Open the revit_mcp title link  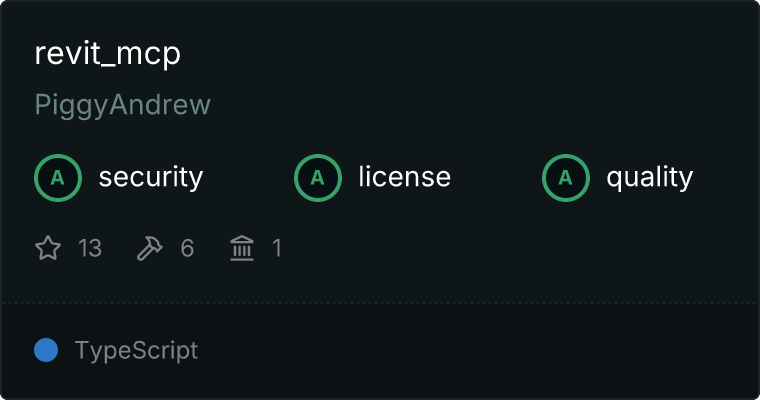108,53
